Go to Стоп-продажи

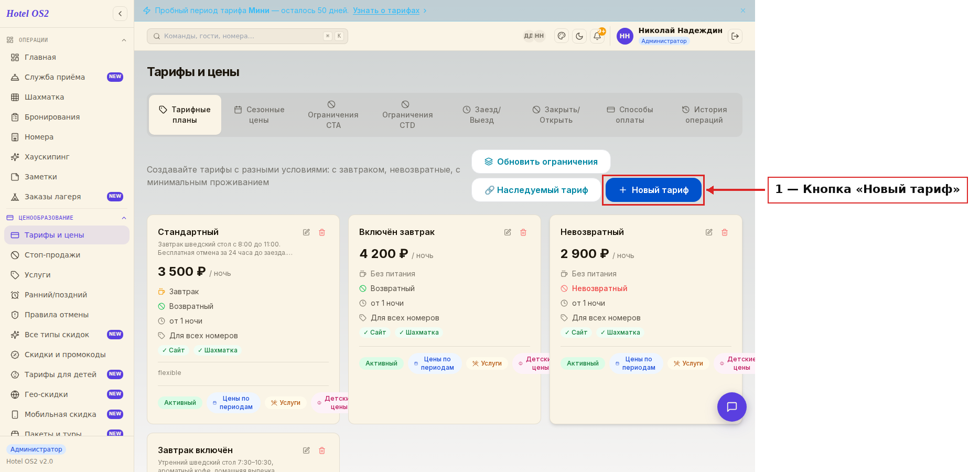(x=67, y=255)
